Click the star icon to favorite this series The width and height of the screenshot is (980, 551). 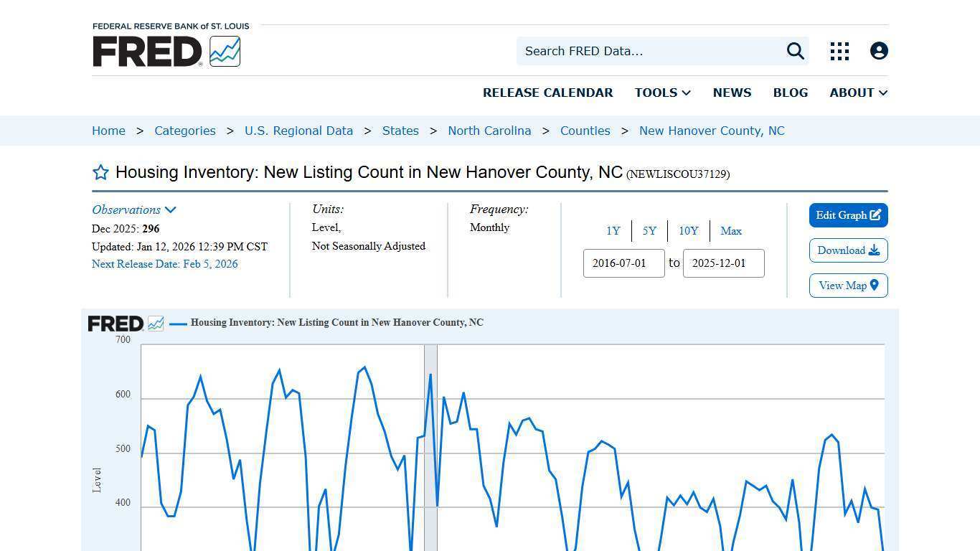[x=100, y=172]
